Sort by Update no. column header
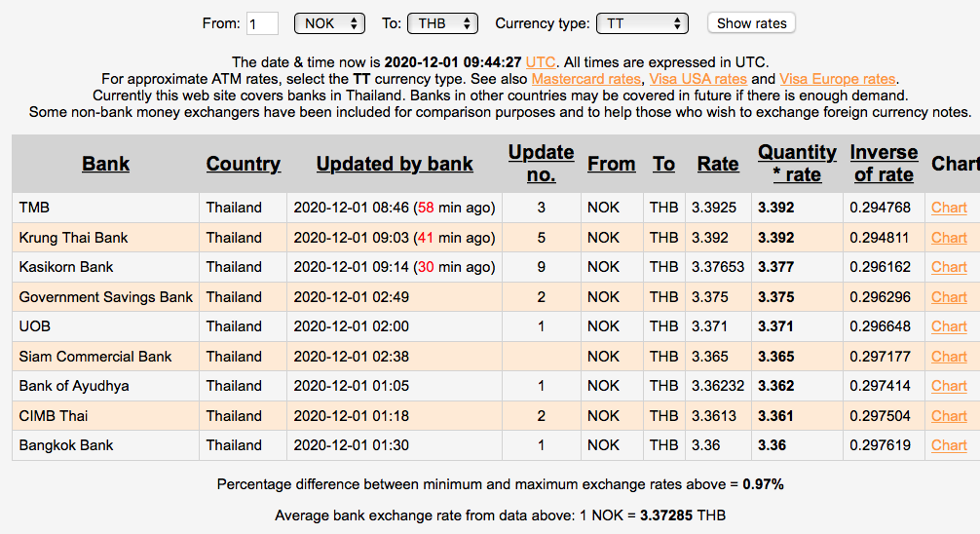 click(x=541, y=164)
